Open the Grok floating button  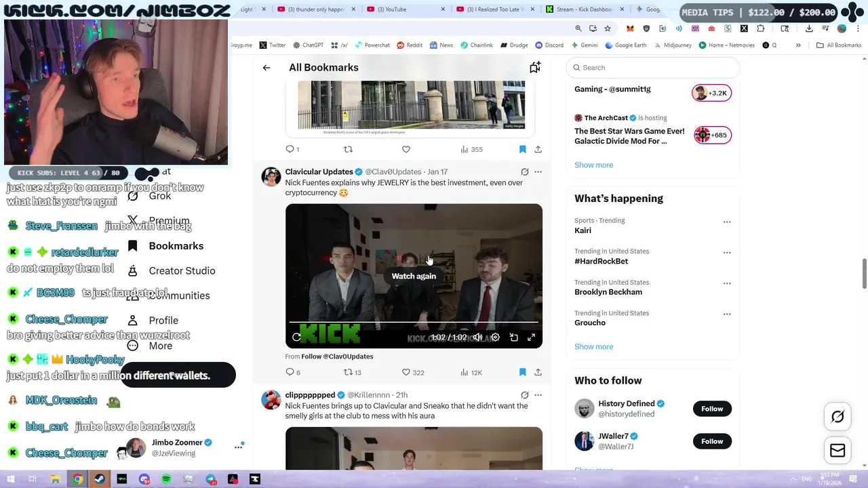pyautogui.click(x=837, y=417)
